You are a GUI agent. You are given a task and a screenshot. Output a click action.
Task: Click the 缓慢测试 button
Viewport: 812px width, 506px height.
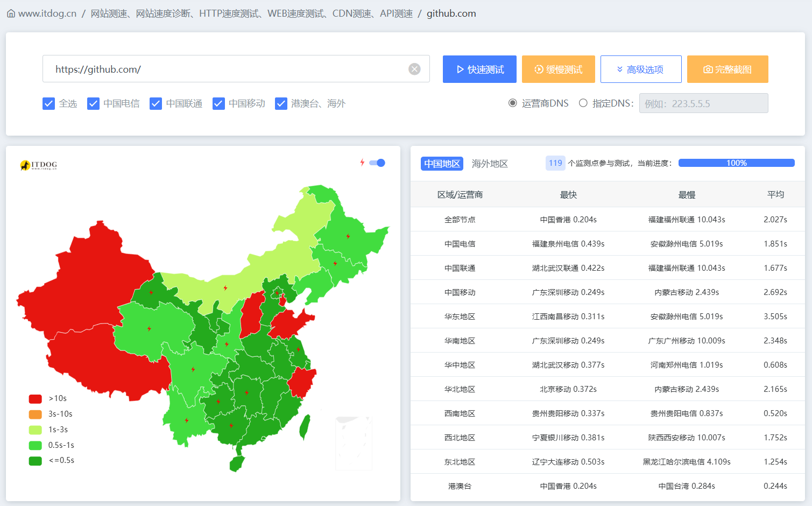558,69
